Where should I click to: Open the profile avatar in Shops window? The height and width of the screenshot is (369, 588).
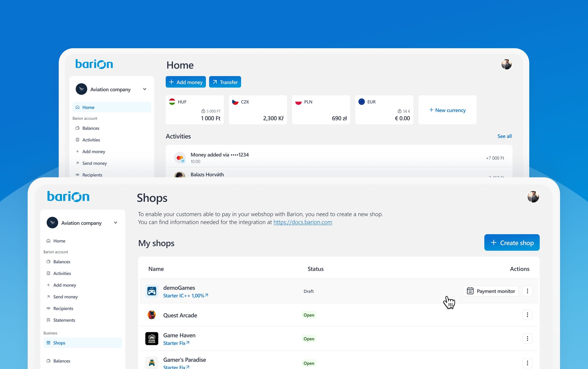click(533, 197)
